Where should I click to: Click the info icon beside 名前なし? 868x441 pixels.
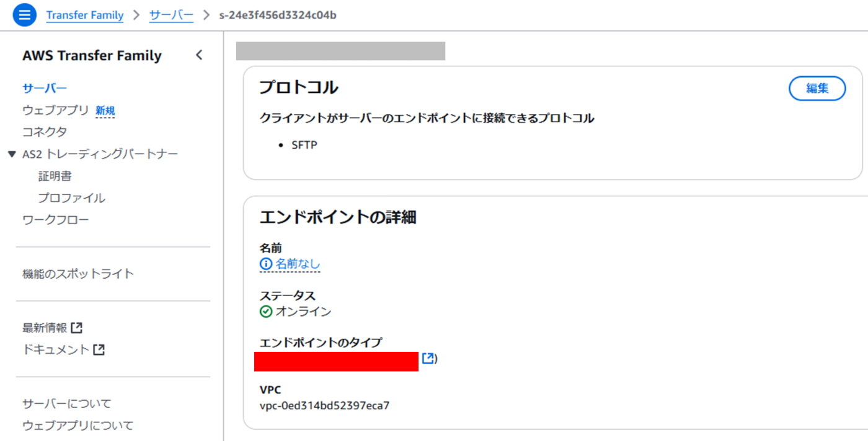[266, 264]
